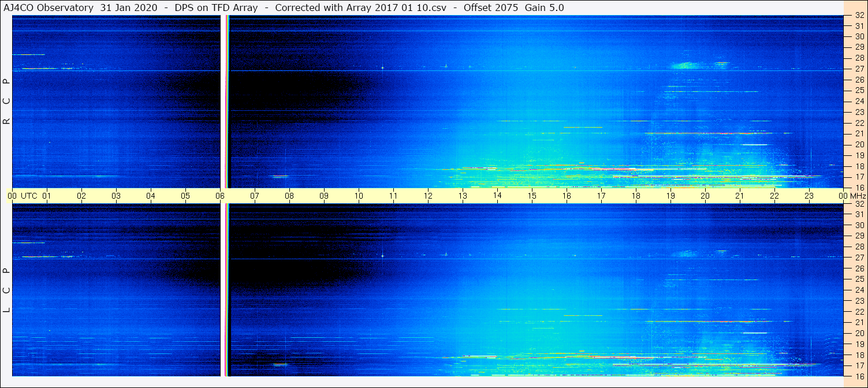
Task: Click the 27 MHz tick on RCP frequency scale
Action: (x=859, y=69)
